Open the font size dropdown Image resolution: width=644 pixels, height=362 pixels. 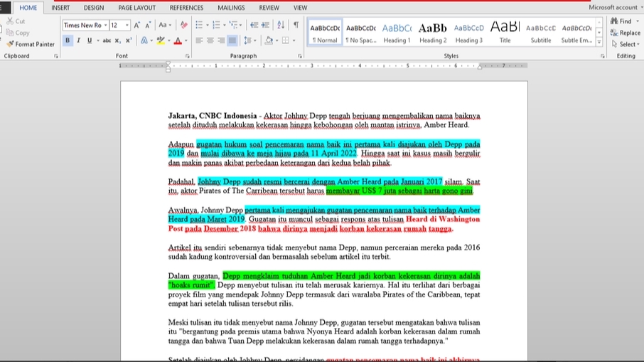pyautogui.click(x=127, y=25)
